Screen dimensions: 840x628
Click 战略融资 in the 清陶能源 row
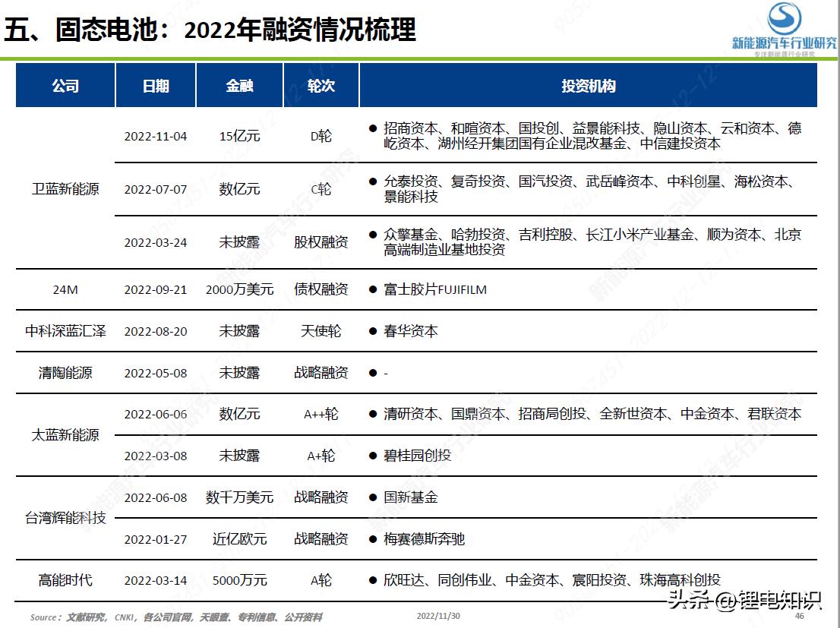click(321, 373)
